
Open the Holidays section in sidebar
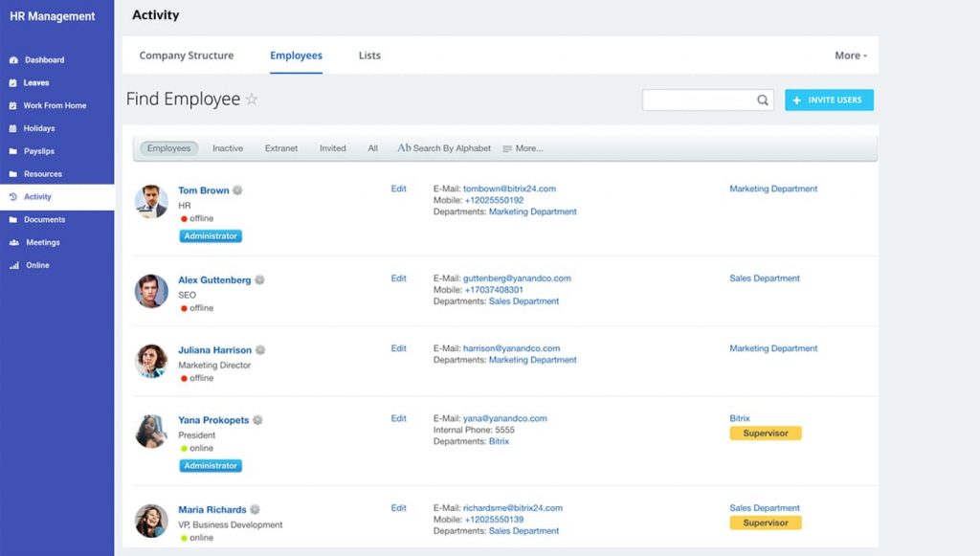click(42, 128)
